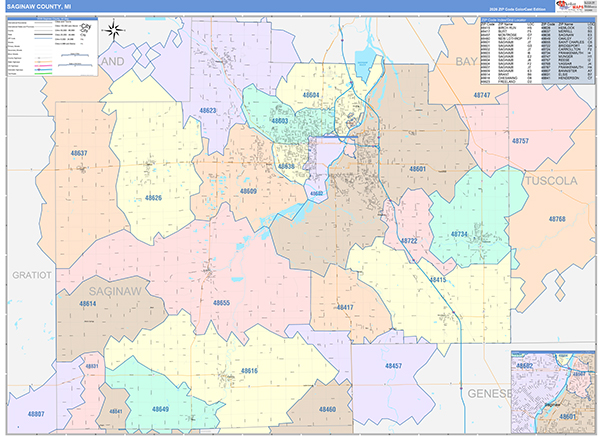The width and height of the screenshot is (600, 436).
Task: Select ZIP code label 48637
Action: point(79,153)
